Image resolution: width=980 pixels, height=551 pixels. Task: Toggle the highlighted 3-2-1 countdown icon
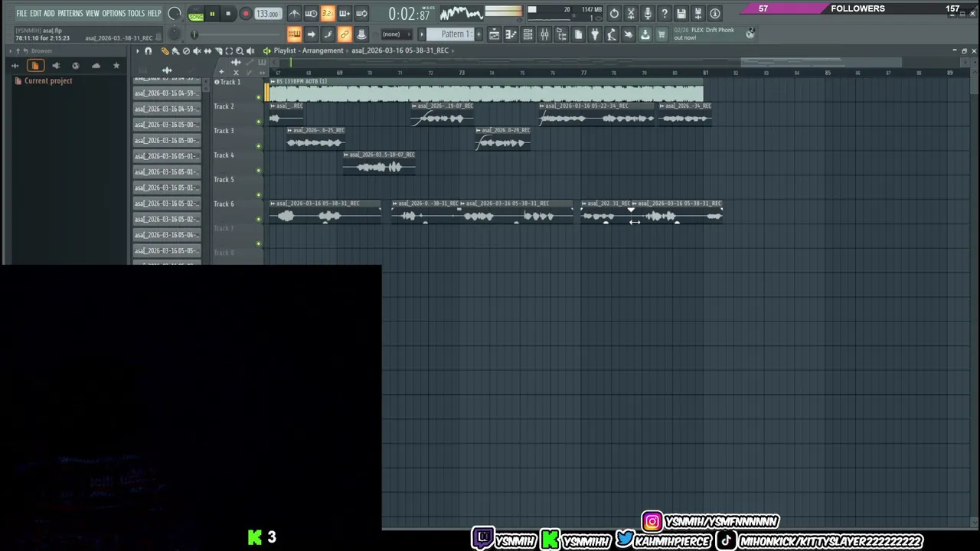point(328,14)
